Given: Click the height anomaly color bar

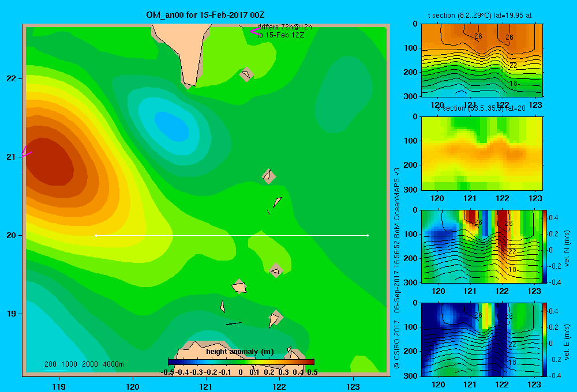Looking at the screenshot, I should tap(241, 362).
